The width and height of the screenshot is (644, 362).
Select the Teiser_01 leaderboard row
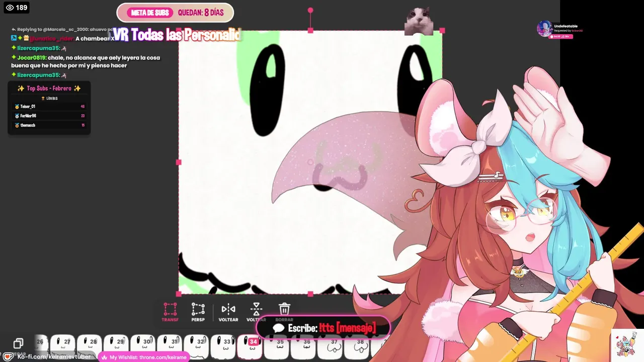pos(49,107)
